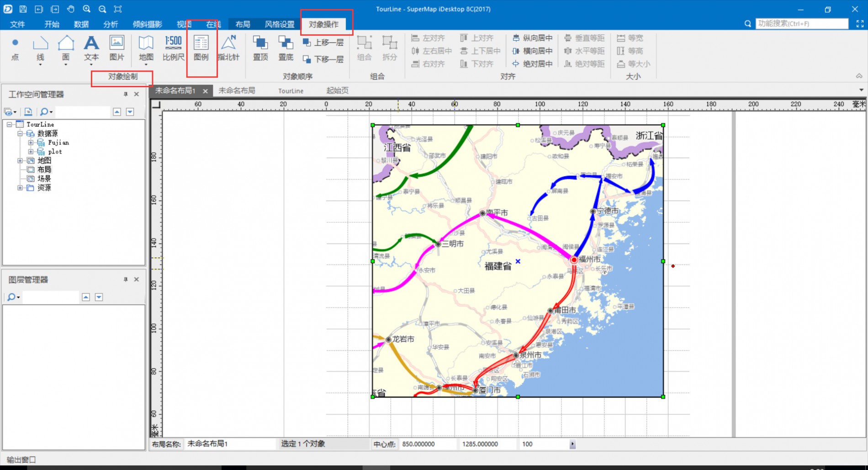Image resolution: width=868 pixels, height=470 pixels.
Task: Insert text with the 文本 tool
Action: (x=91, y=48)
